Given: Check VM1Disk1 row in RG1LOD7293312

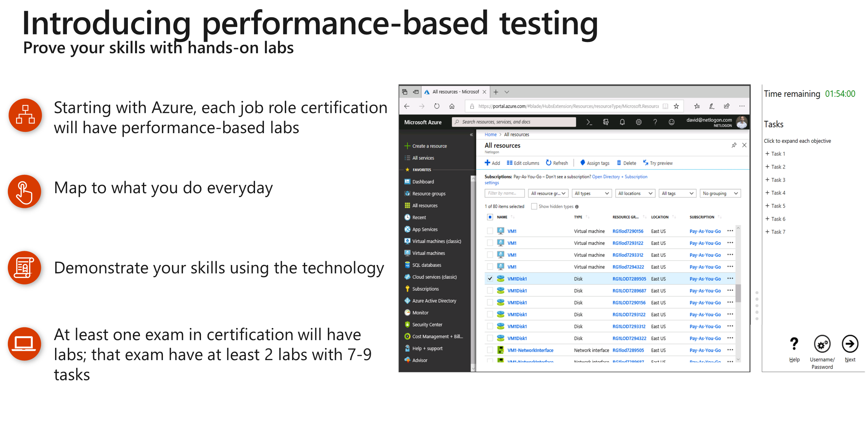Looking at the screenshot, I should coord(490,326).
